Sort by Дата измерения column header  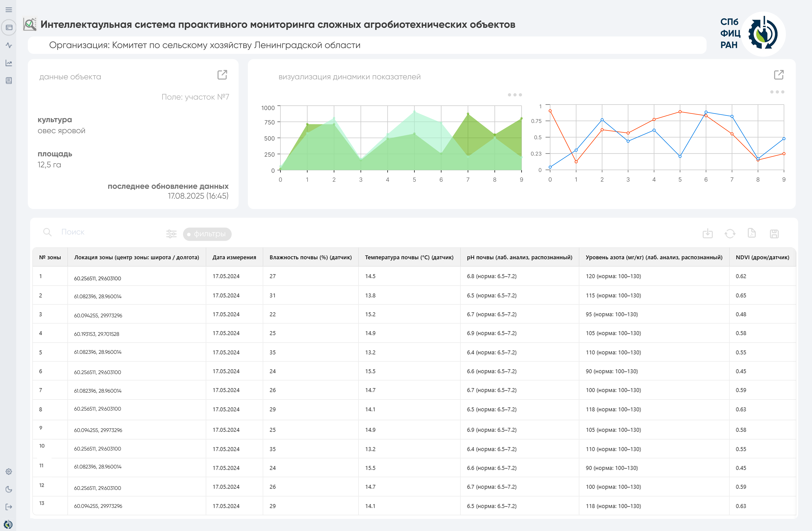point(234,257)
